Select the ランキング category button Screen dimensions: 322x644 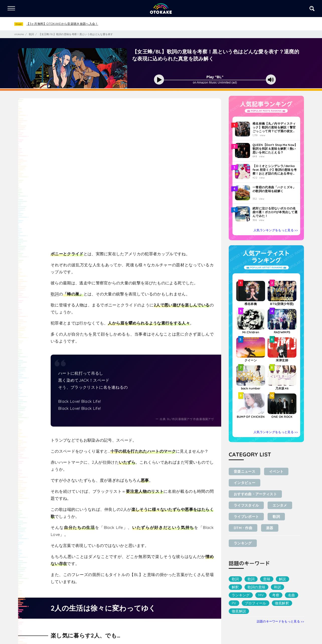[x=243, y=543]
